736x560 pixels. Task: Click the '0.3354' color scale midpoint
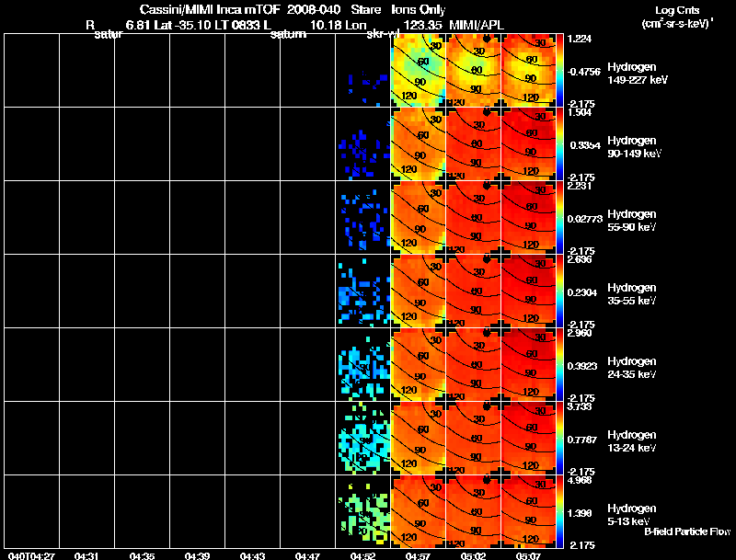(585, 145)
